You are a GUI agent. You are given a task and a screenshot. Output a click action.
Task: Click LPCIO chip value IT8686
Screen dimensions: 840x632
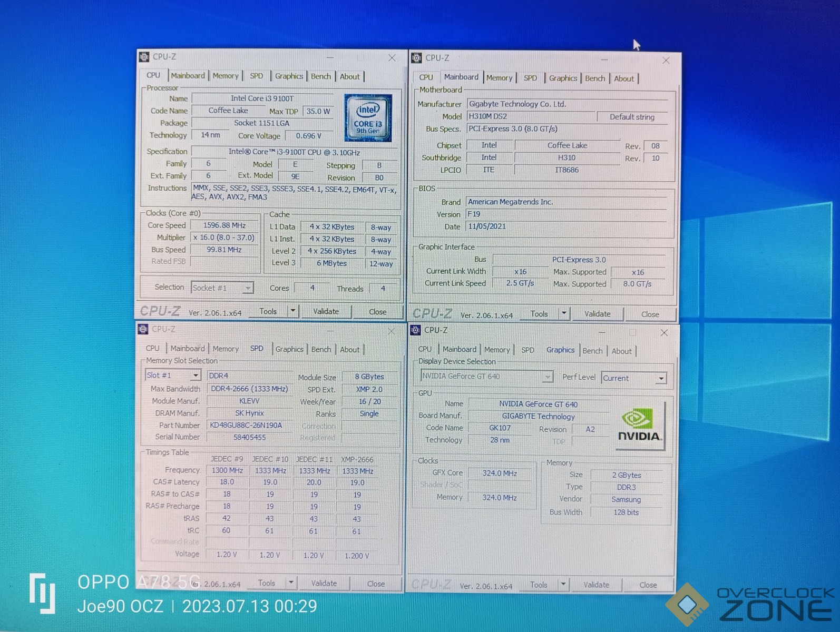[x=566, y=170]
